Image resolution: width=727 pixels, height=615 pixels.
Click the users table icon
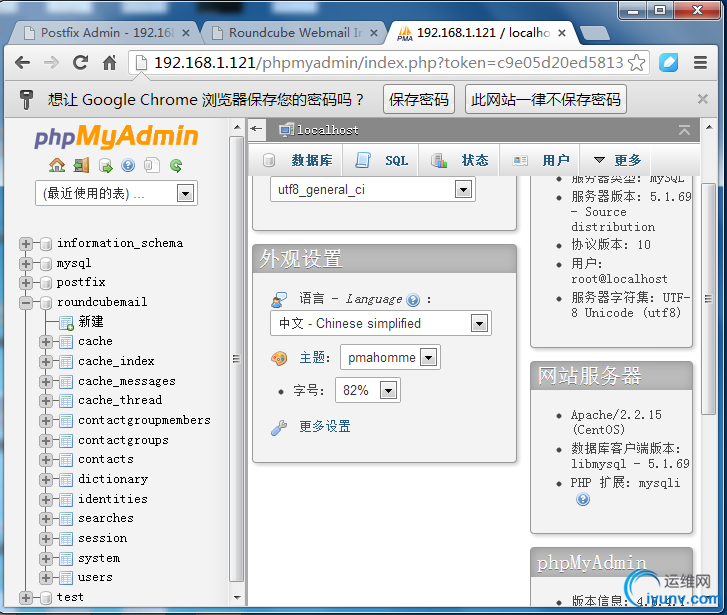(x=66, y=578)
